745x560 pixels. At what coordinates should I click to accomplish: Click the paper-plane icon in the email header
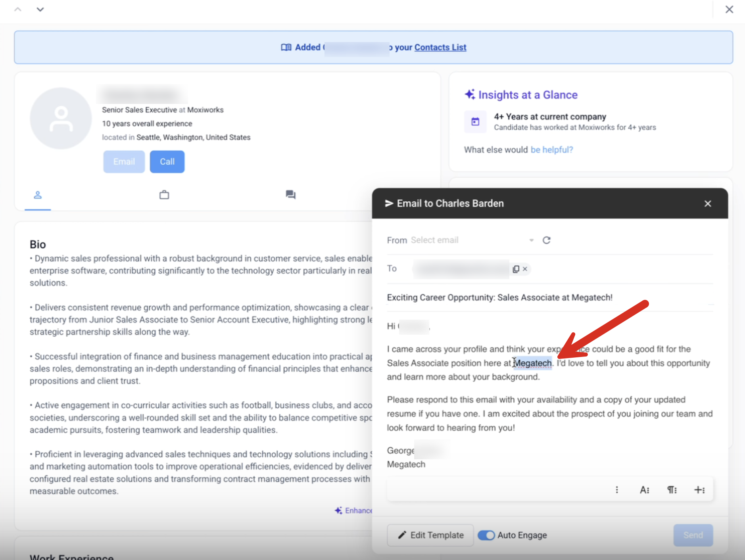(389, 203)
